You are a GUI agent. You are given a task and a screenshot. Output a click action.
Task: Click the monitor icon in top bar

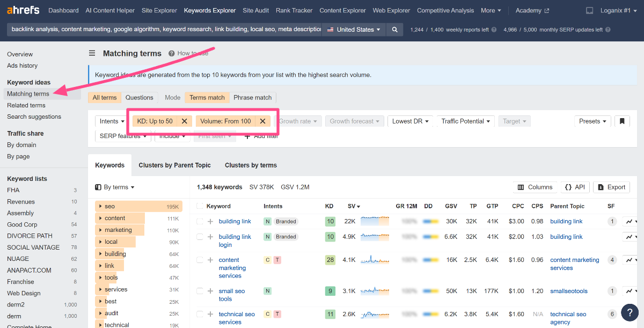tap(589, 11)
